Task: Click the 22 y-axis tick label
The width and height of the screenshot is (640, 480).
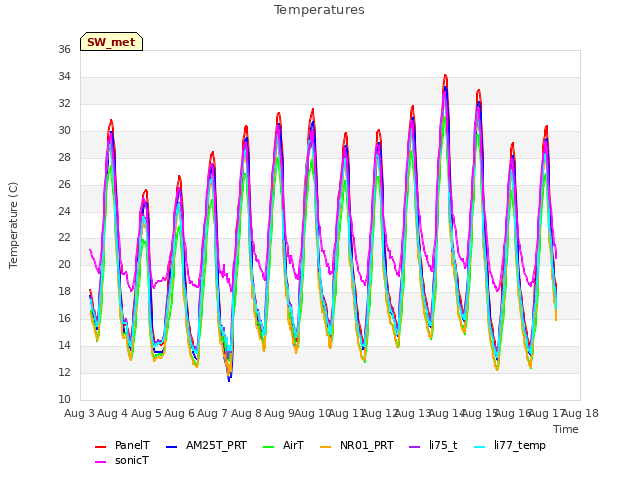Action: [64, 238]
